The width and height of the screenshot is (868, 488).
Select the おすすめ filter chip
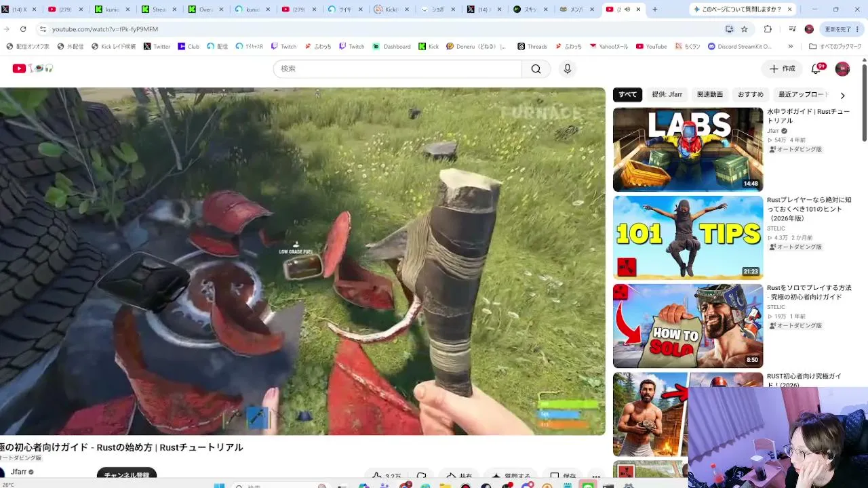coord(751,95)
